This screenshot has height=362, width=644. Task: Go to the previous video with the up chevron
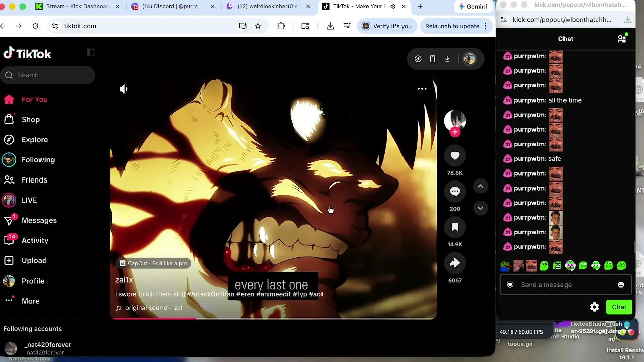pos(480,187)
